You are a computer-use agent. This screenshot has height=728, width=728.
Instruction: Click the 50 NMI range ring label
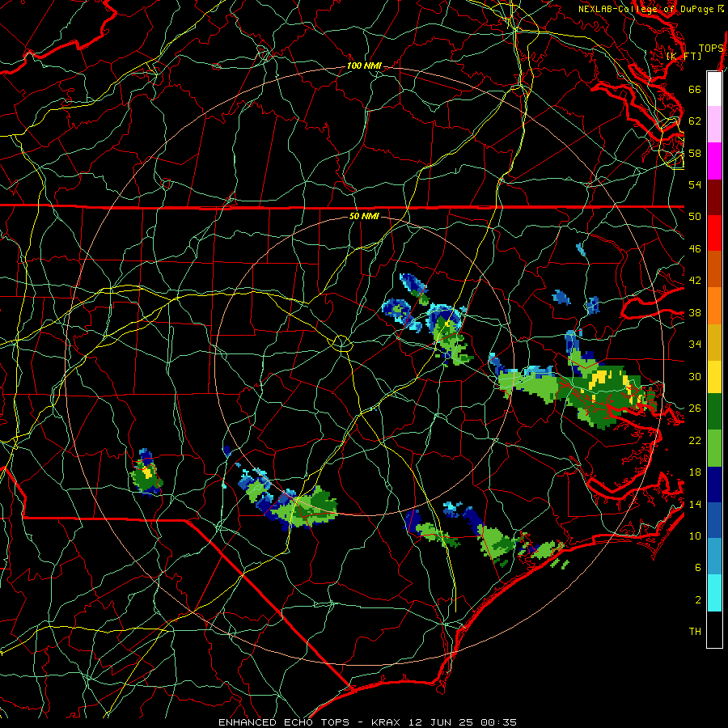click(364, 216)
